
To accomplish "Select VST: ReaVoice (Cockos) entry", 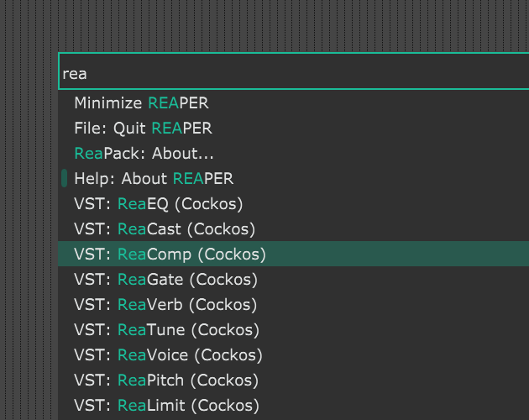I will click(168, 355).
